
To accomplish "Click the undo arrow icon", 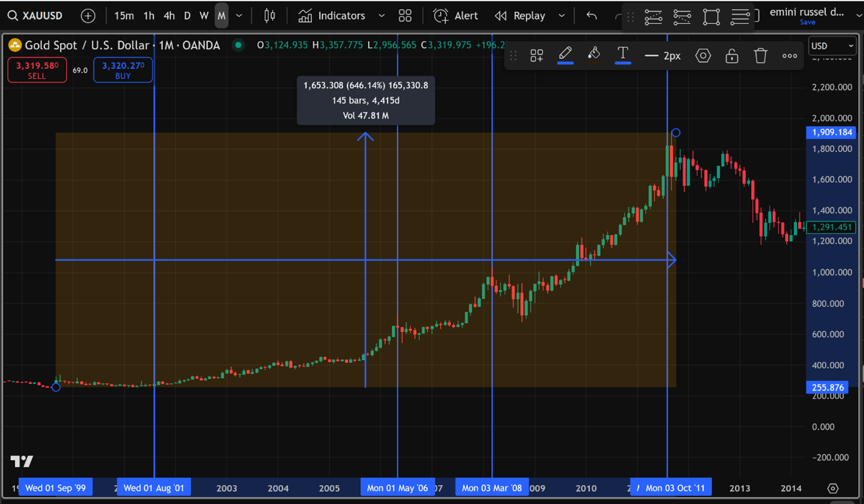I will [591, 16].
